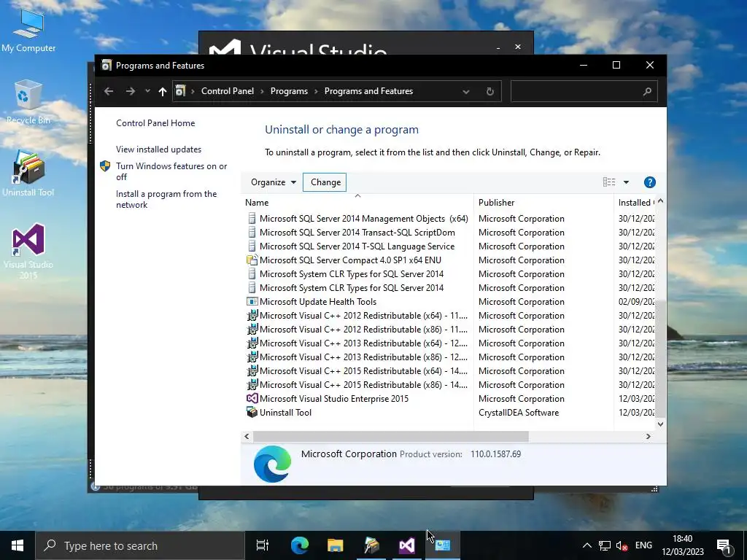Select Microsoft SQL Server 2014 T-SQL Language Service
This screenshot has height=560, width=747.
click(357, 246)
